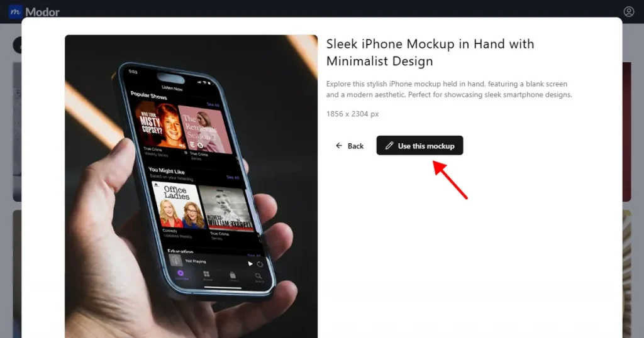
Task: Click the Sleek iPhone Mockup title heading
Action: pyautogui.click(x=430, y=53)
